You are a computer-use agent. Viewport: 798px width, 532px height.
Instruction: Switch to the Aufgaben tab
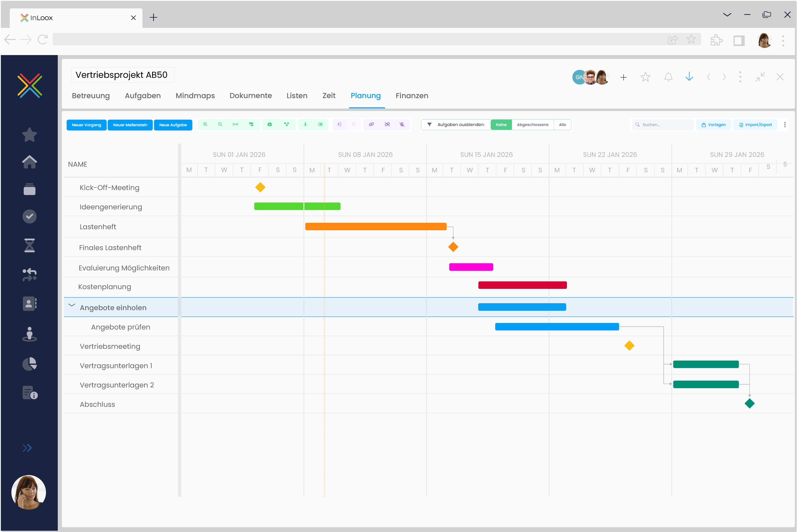(x=143, y=96)
